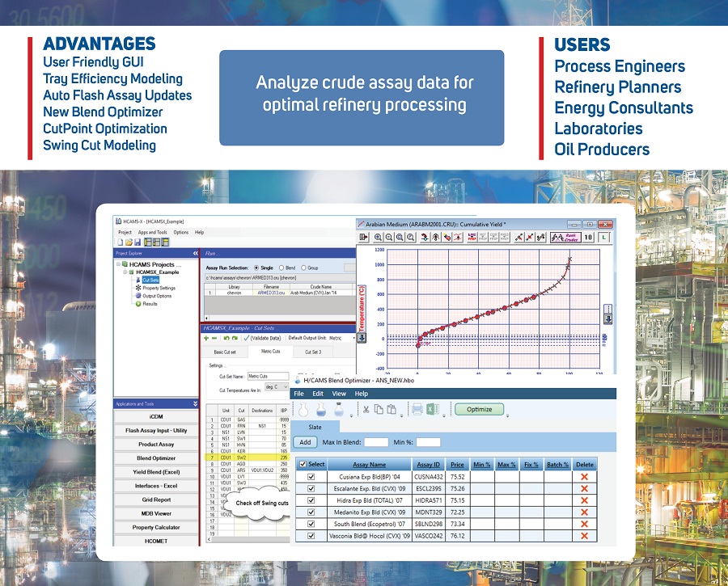Click the Rank Crudes icon in chart toolbar
This screenshot has width=728, height=586.
click(x=565, y=238)
